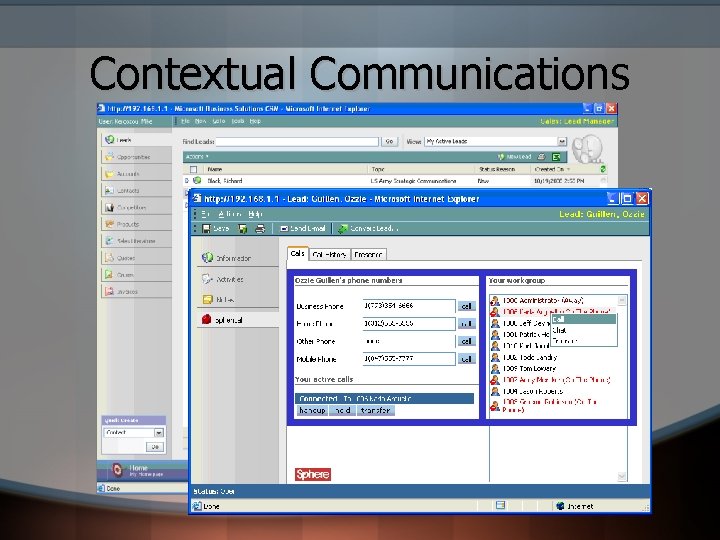
Task: Open Contacts in the CRM sidebar
Action: pyautogui.click(x=136, y=190)
